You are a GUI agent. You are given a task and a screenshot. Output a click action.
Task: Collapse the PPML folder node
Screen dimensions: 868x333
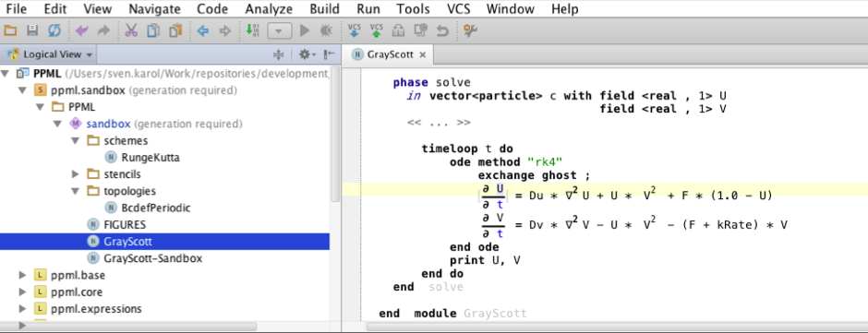40,107
